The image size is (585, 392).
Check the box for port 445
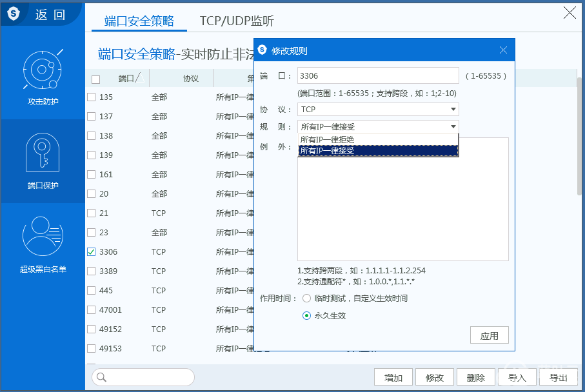[x=91, y=291]
